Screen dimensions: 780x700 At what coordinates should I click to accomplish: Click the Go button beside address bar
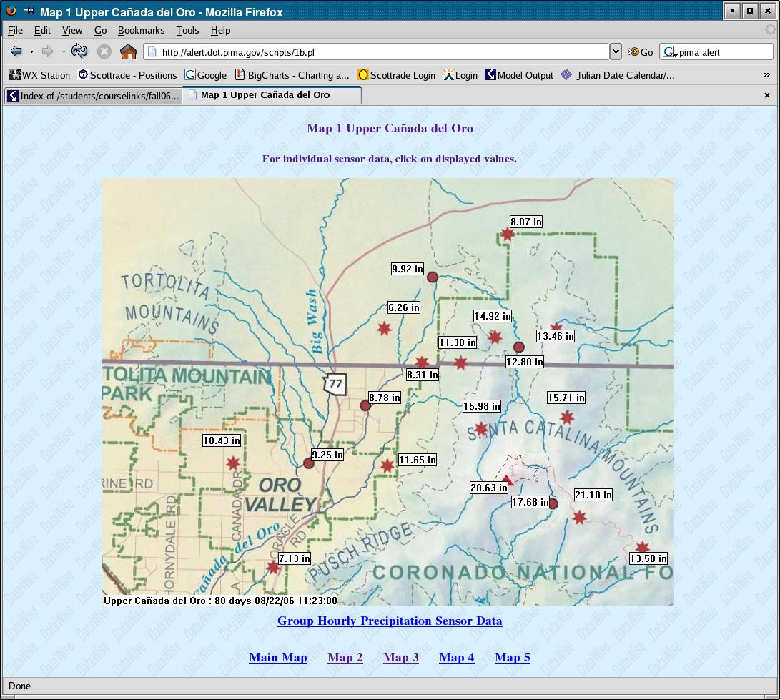641,52
